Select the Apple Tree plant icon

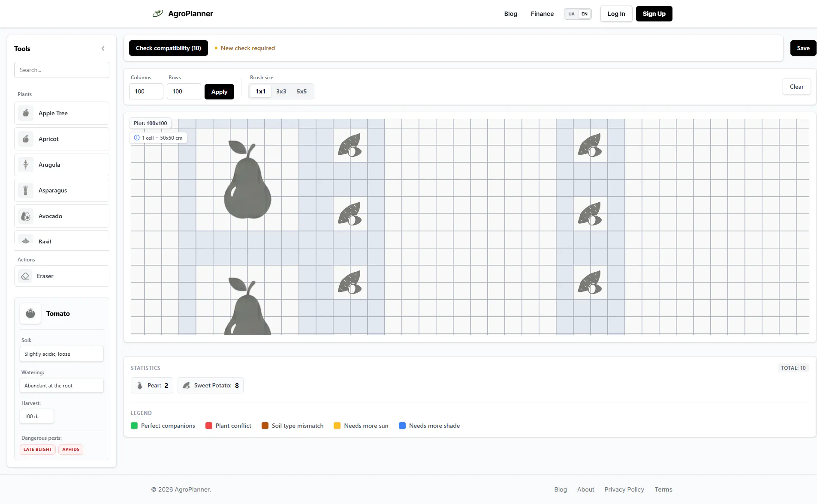pos(26,113)
